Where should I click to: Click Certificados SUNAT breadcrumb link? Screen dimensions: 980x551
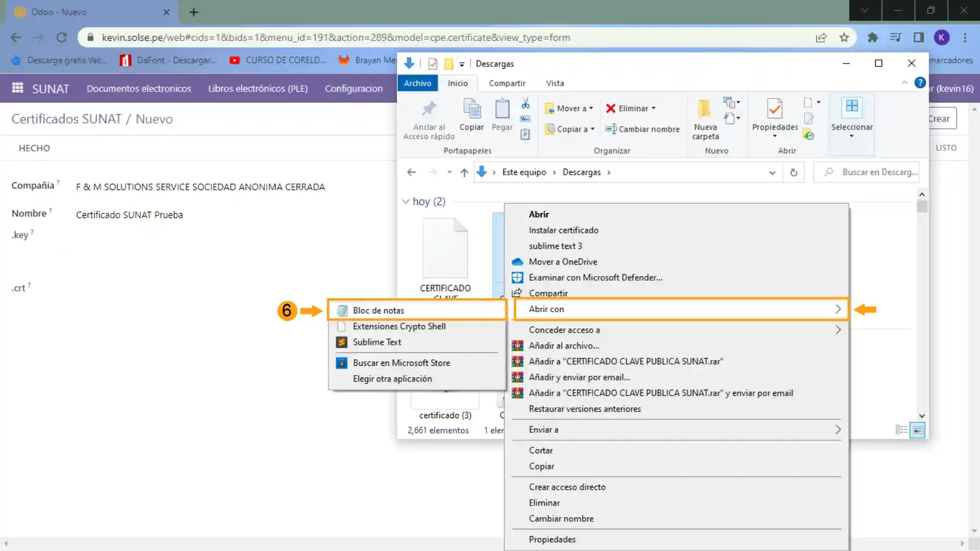(x=66, y=119)
